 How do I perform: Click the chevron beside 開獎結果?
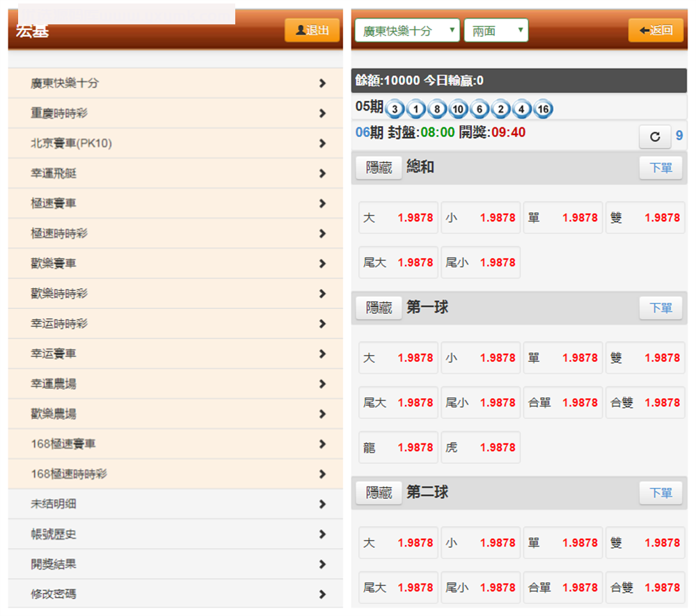pos(322,564)
